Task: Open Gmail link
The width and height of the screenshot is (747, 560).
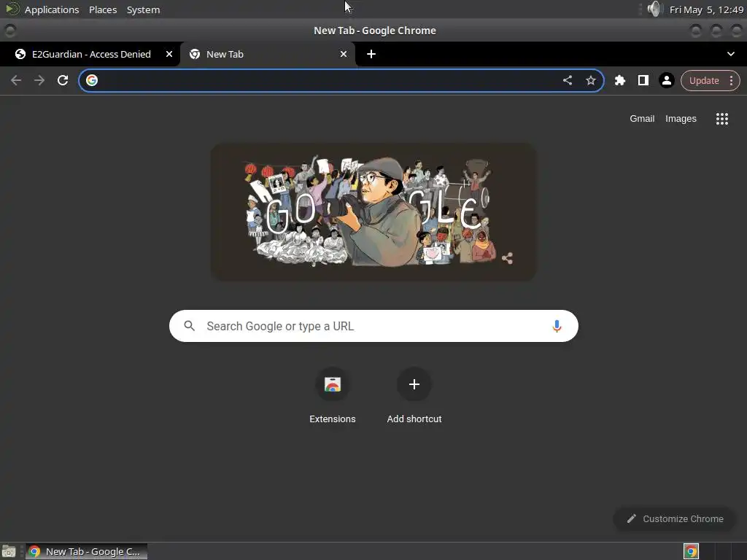Action: (642, 119)
